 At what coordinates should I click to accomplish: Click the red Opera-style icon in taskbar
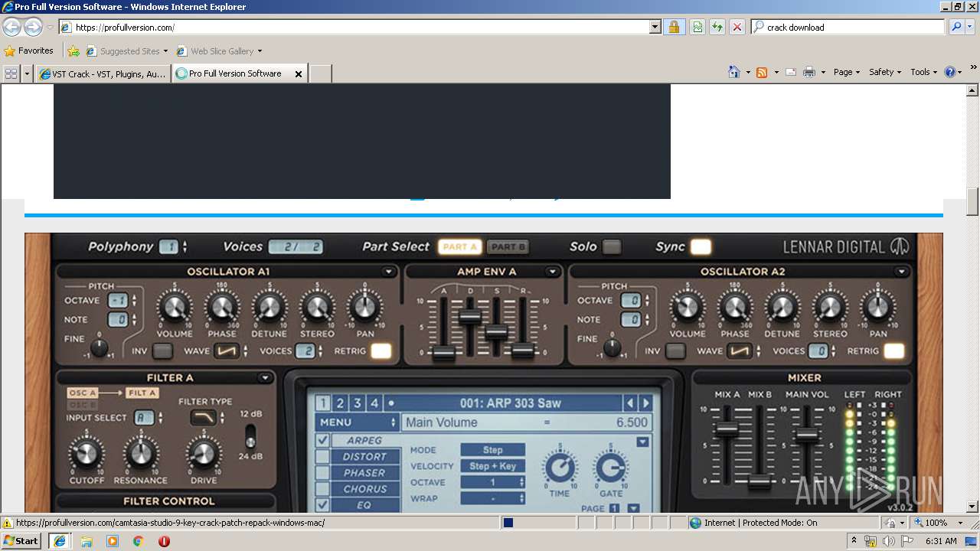click(x=164, y=541)
